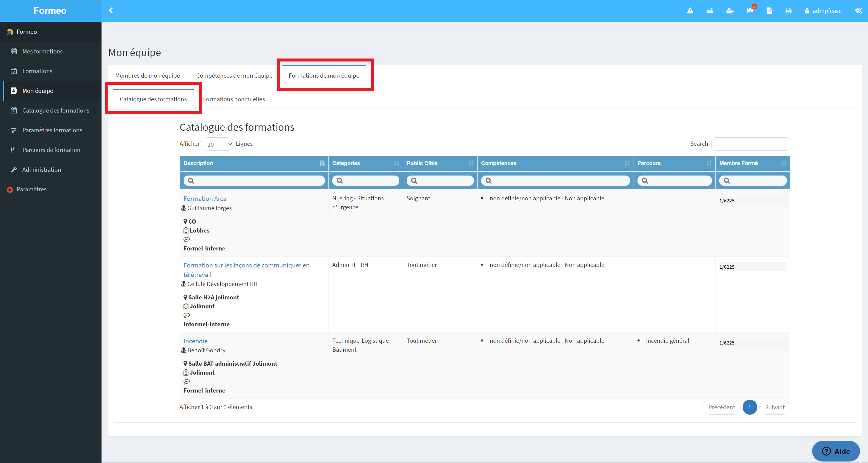Switch to Membres de mon équipe tab
Viewport: 868px width, 463px height.
tap(148, 76)
